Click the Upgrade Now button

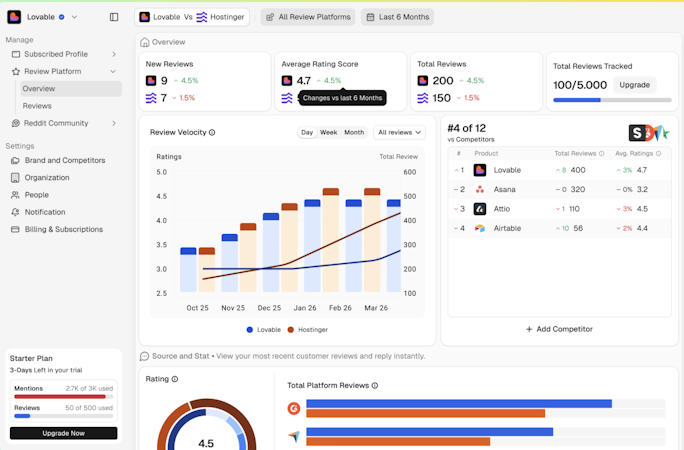64,433
